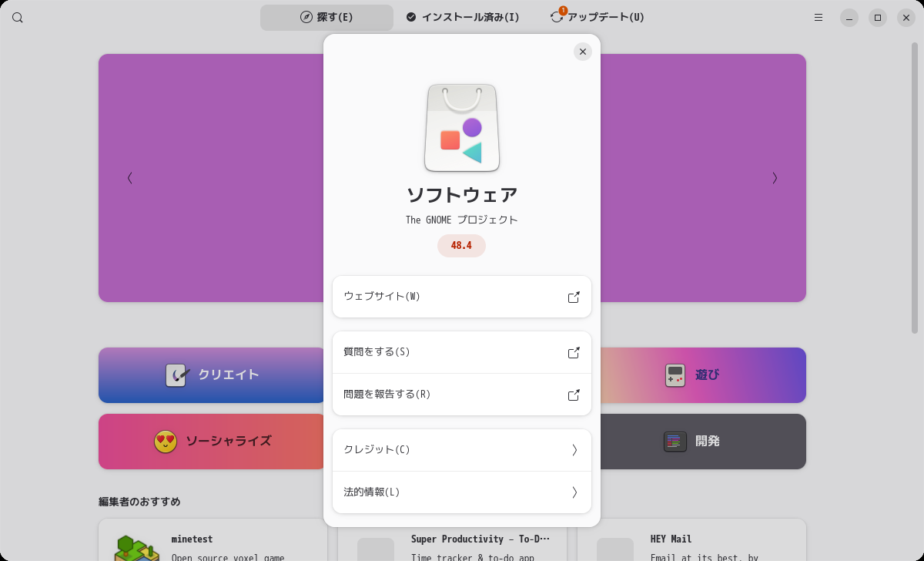Click the 編集者のおすすめ heading
924x561 pixels.
point(139,502)
